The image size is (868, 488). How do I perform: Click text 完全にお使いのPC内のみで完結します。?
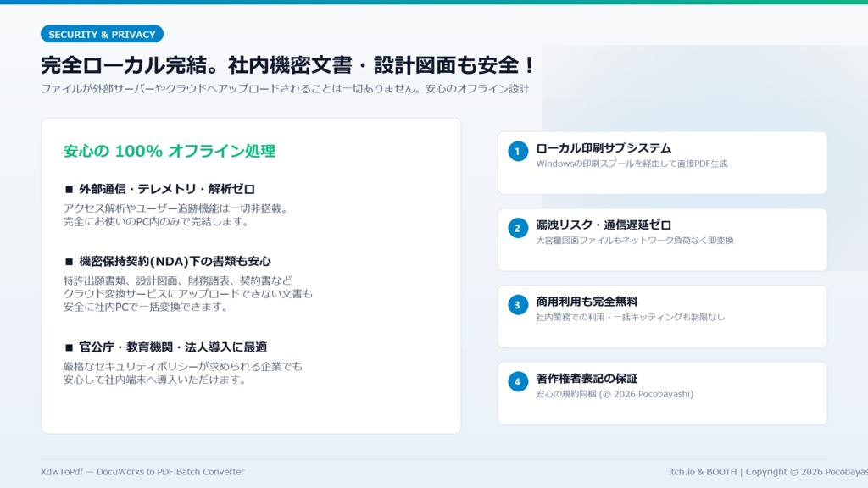click(157, 222)
